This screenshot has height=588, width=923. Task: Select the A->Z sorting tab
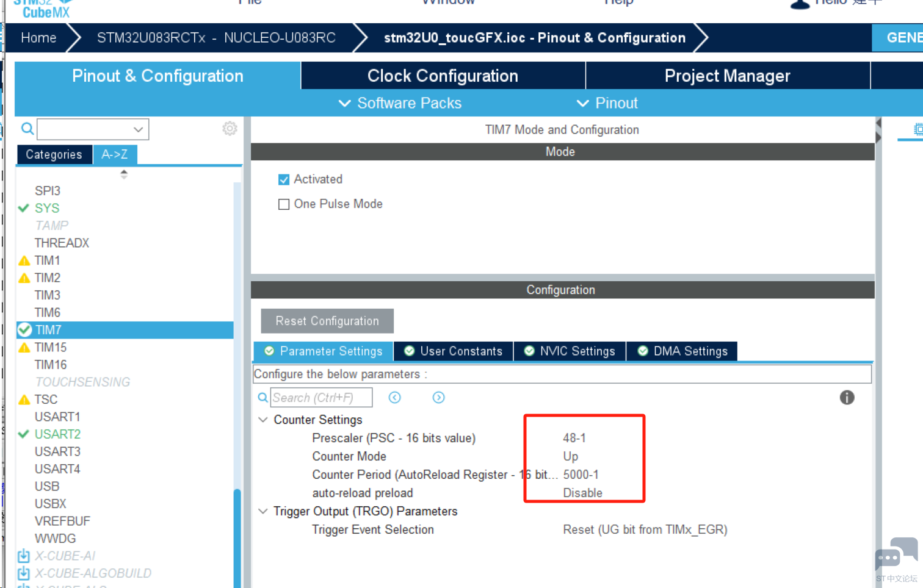click(x=115, y=154)
